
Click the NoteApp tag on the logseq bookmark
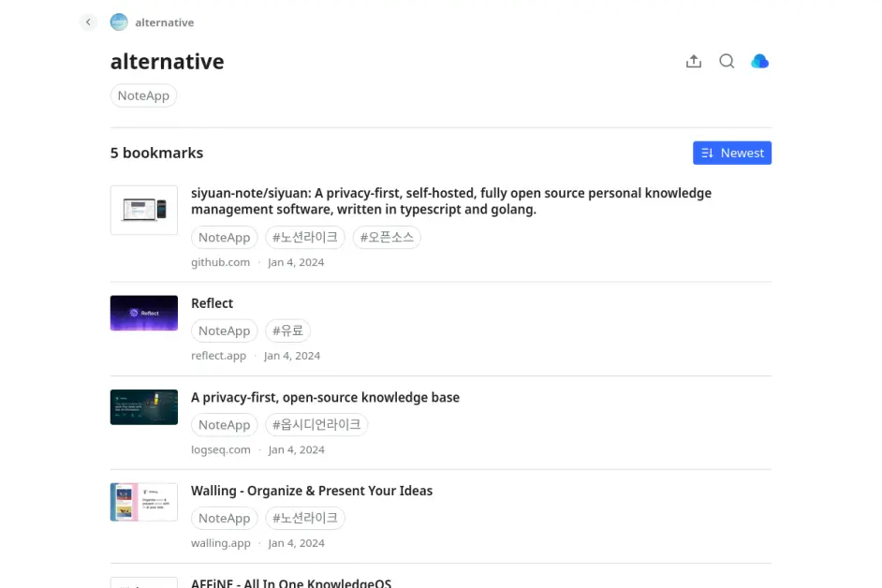coord(225,425)
